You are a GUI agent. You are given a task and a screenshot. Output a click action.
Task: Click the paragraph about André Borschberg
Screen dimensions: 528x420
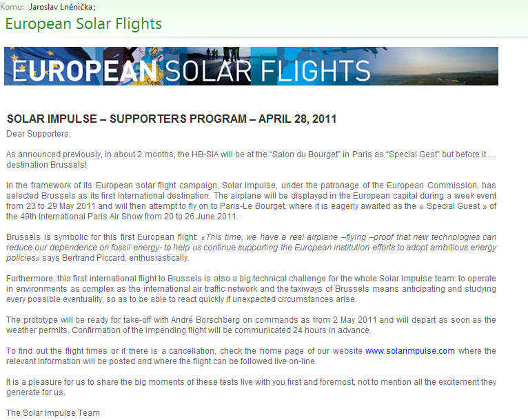point(251,325)
